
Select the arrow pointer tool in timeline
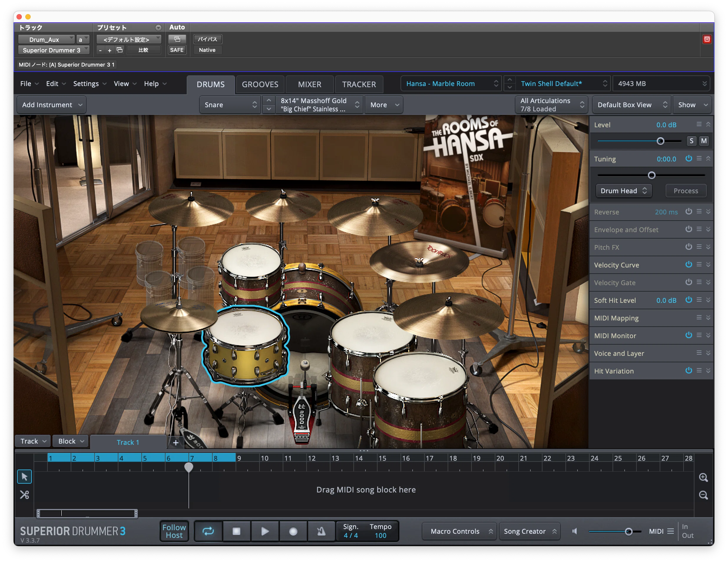pos(24,477)
